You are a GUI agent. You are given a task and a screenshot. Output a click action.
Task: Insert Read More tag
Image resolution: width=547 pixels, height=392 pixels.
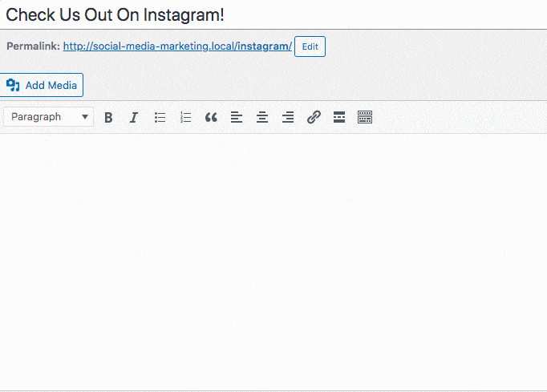click(x=339, y=117)
